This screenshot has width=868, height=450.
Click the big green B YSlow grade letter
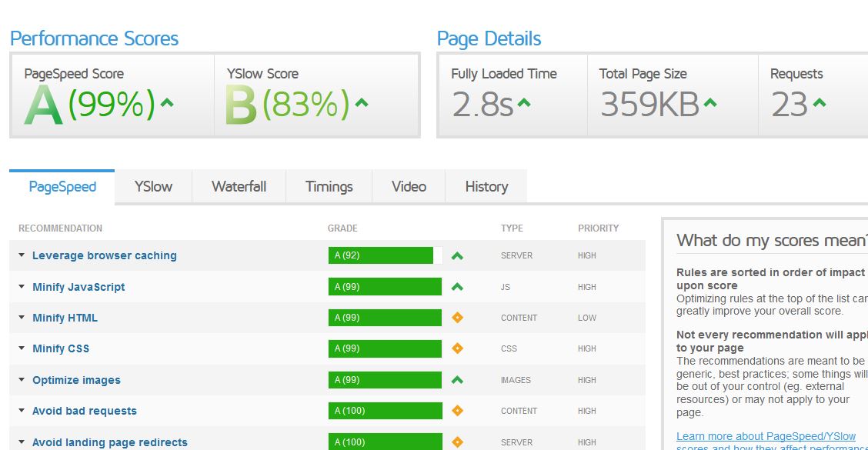click(241, 105)
